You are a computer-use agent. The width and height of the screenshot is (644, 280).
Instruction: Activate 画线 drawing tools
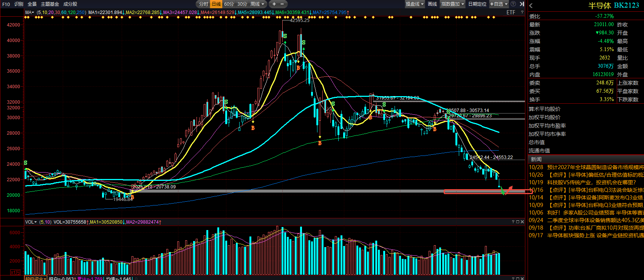pos(432,4)
